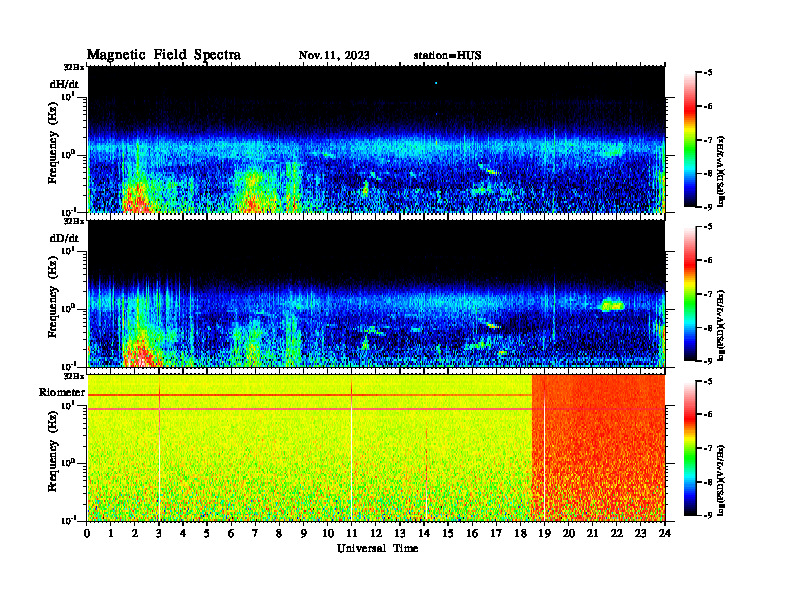Click the -6 label on the Riometer color scale
The height and width of the screenshot is (612, 792).
[x=708, y=415]
